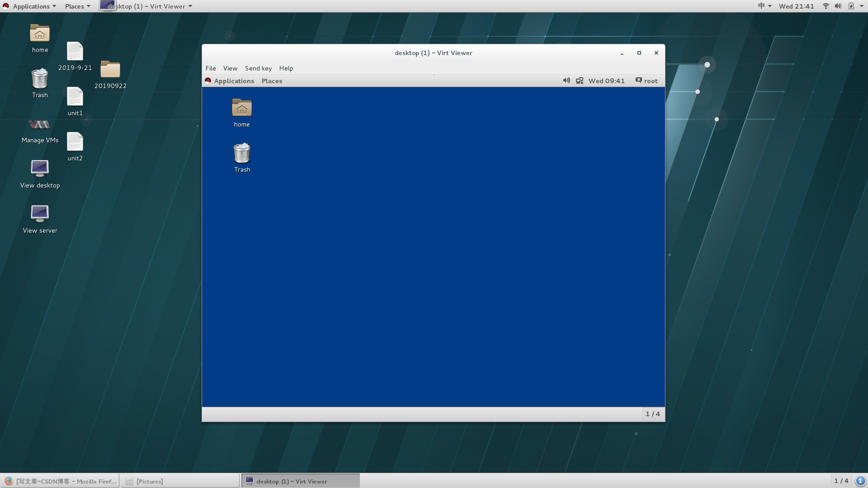This screenshot has height=488, width=868.
Task: Click the guest VM volume speaker icon
Action: coord(566,80)
